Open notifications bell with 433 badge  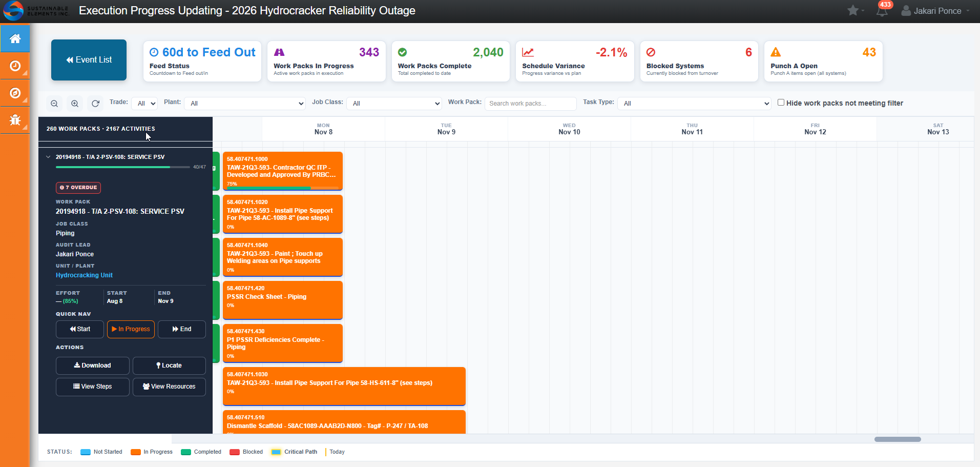pos(882,11)
